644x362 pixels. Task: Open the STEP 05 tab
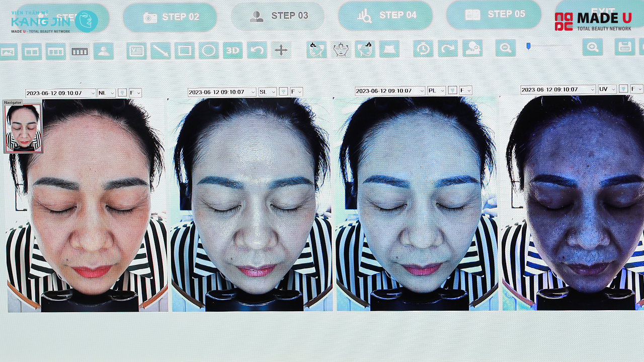point(494,15)
